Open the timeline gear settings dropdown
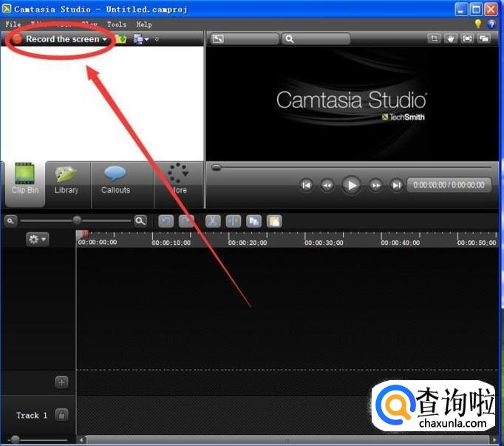Viewport: 504px width, 446px height. pos(37,239)
